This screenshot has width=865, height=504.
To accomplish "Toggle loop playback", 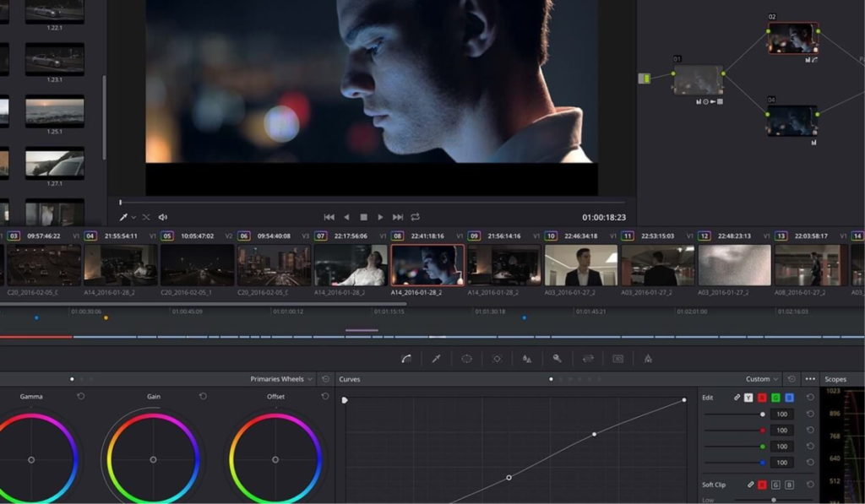I will (416, 217).
